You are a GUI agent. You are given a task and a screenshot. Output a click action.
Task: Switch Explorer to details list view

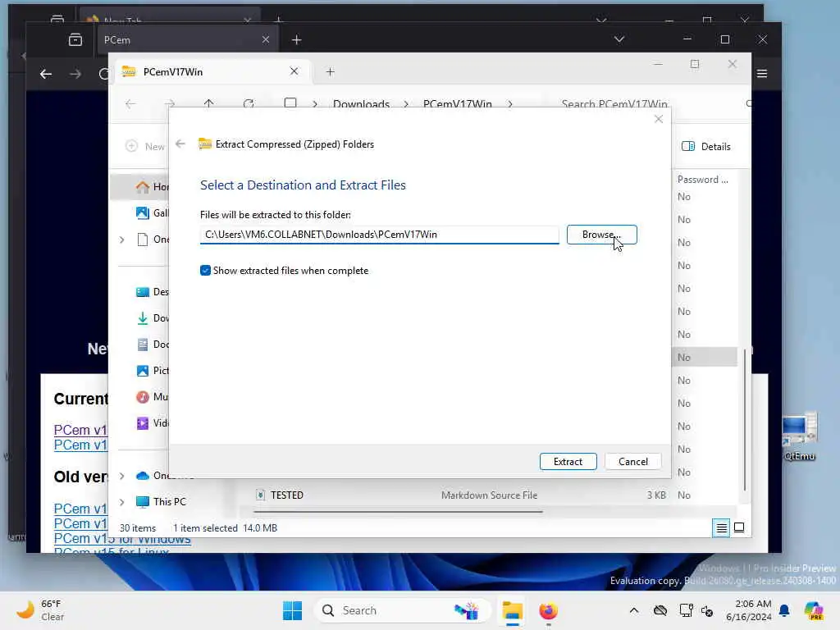pyautogui.click(x=721, y=528)
